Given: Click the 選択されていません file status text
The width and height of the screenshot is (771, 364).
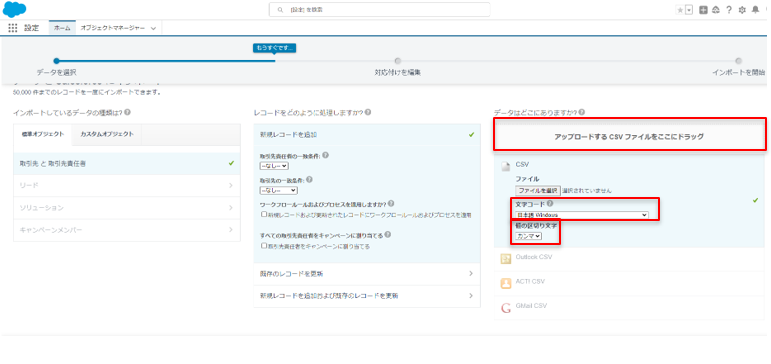Looking at the screenshot, I should coord(587,190).
